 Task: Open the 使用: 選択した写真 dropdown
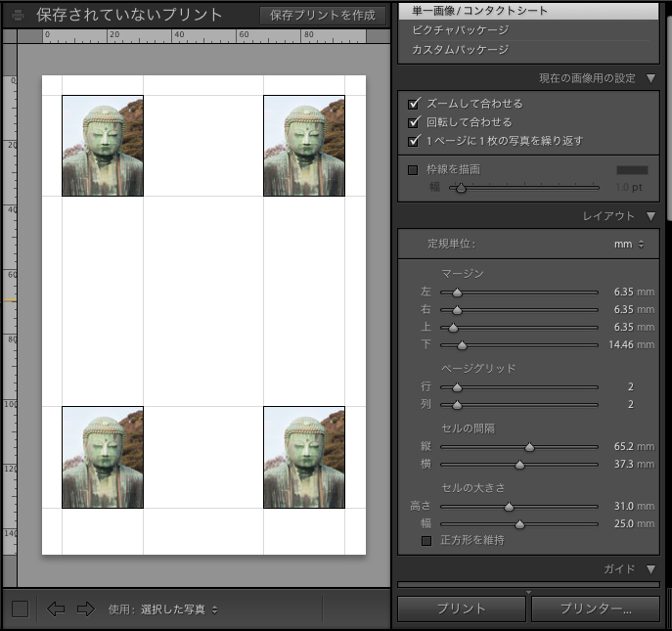[x=179, y=609]
